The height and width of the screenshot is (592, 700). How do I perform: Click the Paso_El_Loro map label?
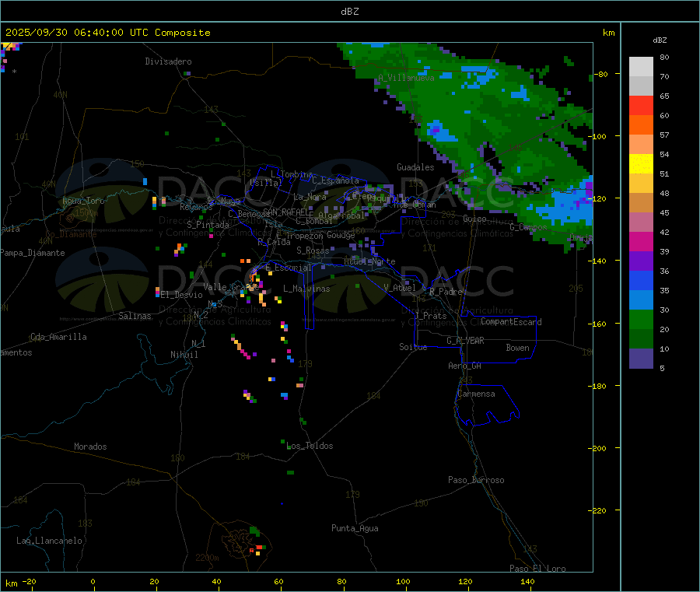(x=537, y=569)
